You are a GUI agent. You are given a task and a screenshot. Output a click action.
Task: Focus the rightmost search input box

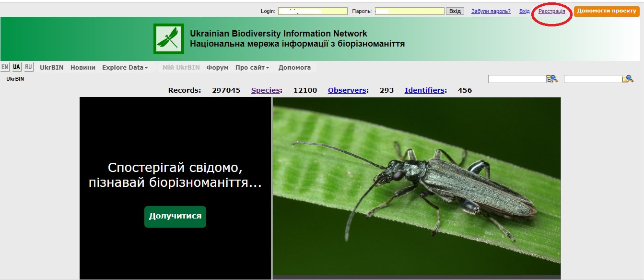pos(593,79)
